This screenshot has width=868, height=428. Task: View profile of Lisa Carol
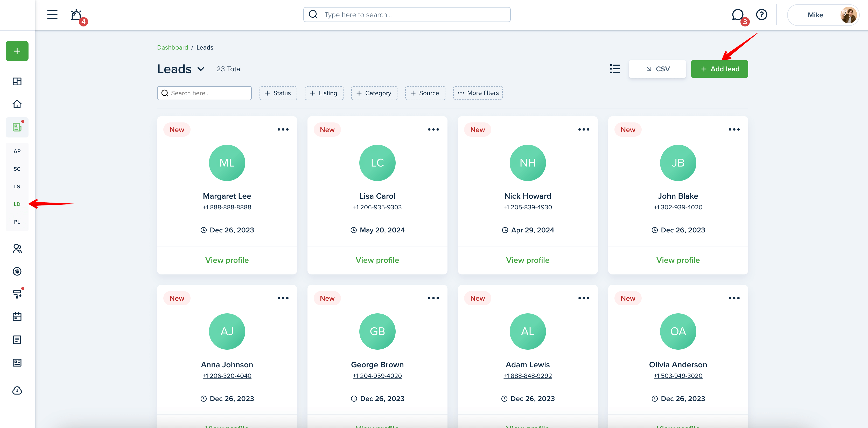tap(377, 260)
